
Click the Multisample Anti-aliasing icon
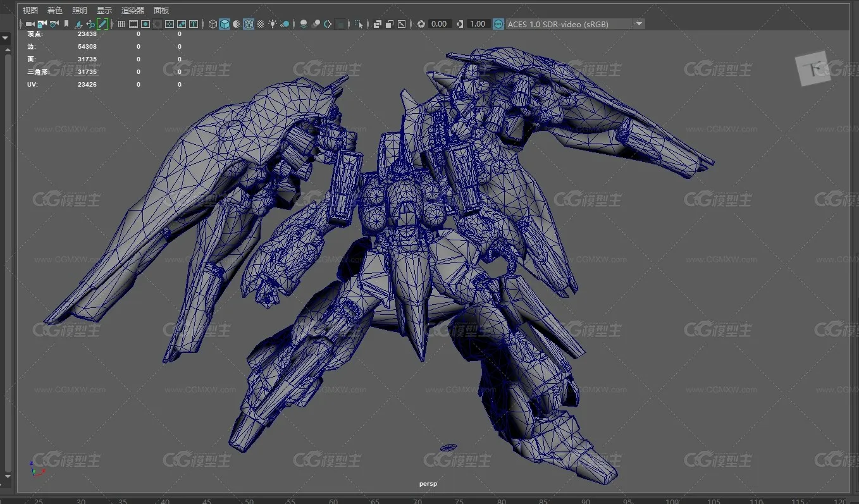tap(328, 24)
